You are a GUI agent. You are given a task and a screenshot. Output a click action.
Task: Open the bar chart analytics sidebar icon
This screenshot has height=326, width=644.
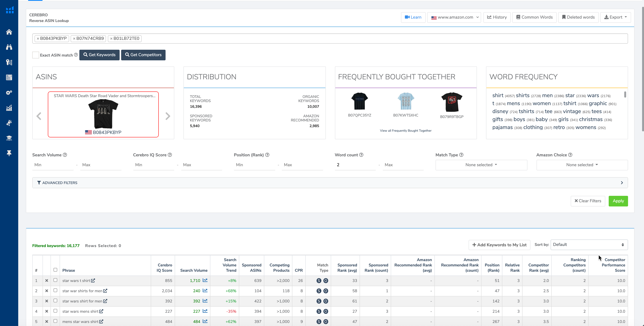pyautogui.click(x=9, y=108)
